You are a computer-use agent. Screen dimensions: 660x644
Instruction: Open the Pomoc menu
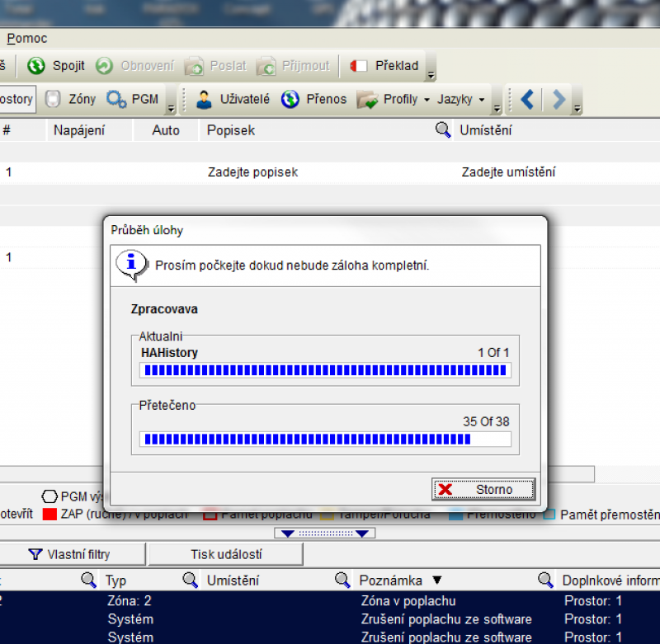(x=27, y=38)
